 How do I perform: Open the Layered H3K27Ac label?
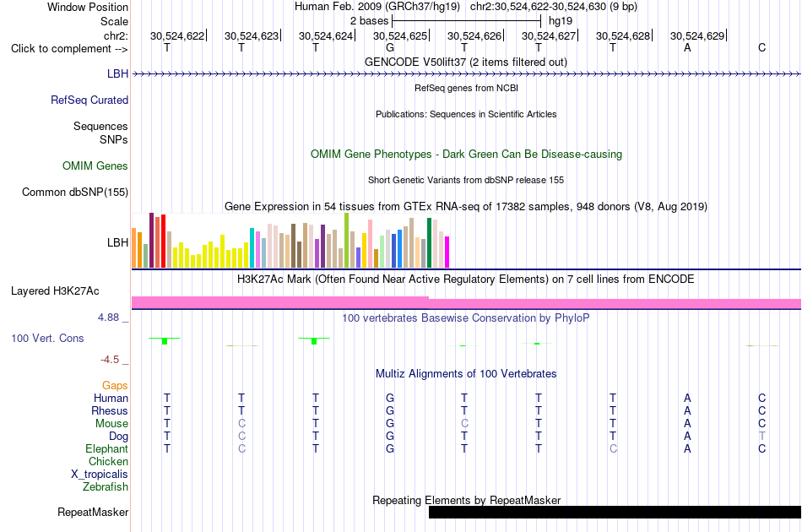(55, 291)
